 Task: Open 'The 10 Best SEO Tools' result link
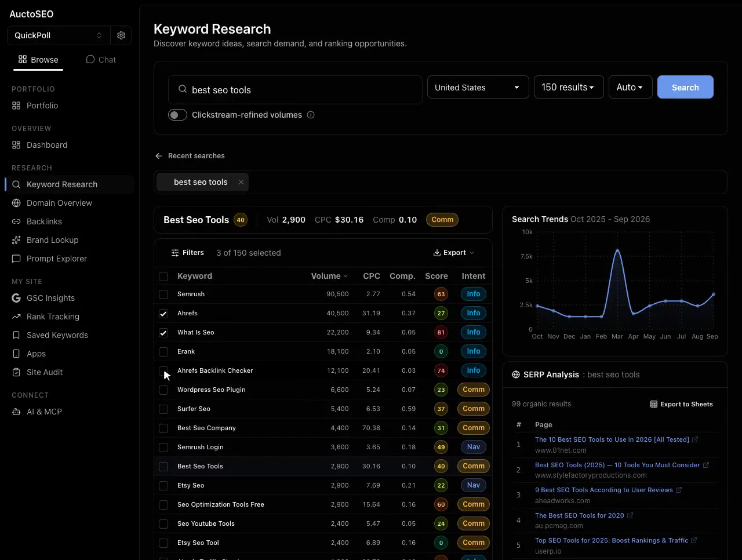tap(612, 439)
